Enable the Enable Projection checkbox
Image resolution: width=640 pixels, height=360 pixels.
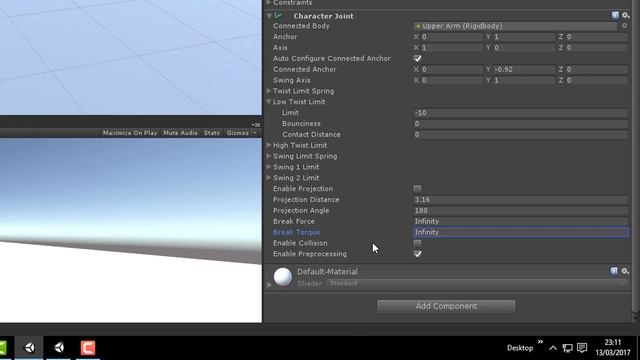pos(417,189)
